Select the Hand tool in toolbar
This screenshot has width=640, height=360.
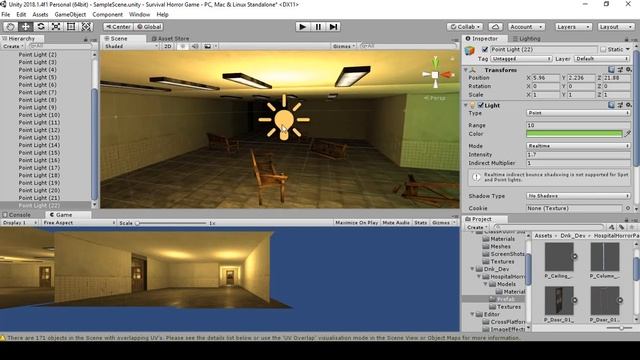point(10,27)
